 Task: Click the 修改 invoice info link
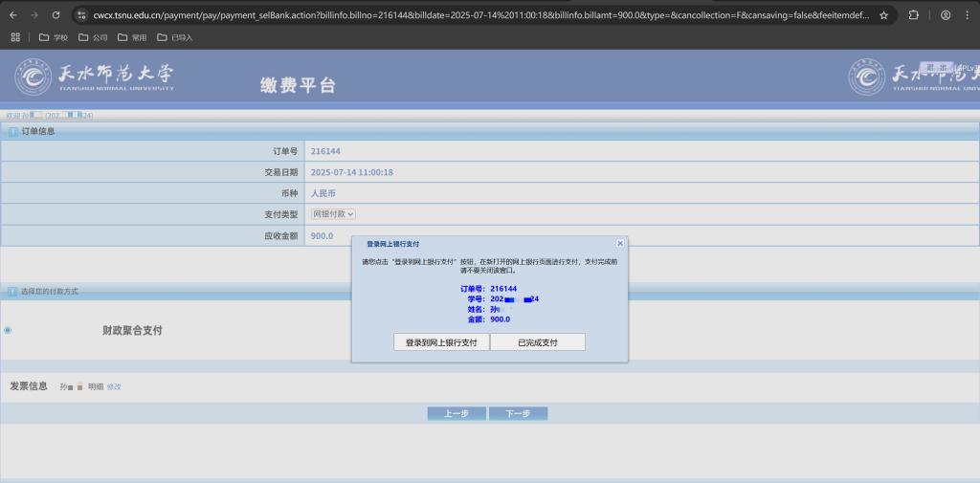[114, 386]
